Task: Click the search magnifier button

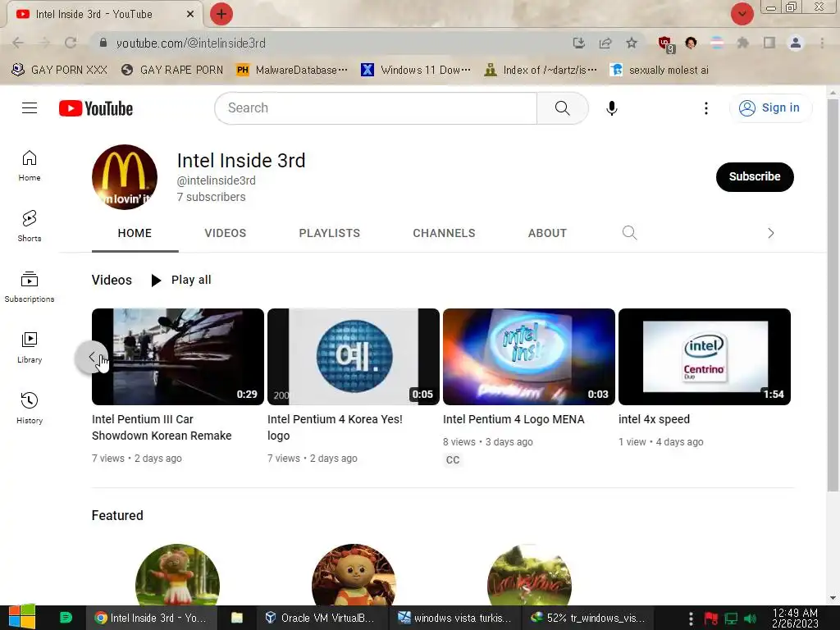Action: point(563,108)
